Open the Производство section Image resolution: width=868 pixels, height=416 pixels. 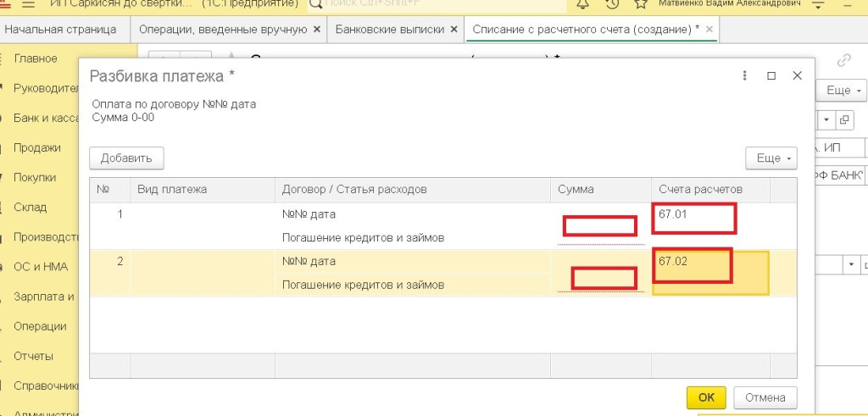point(47,237)
